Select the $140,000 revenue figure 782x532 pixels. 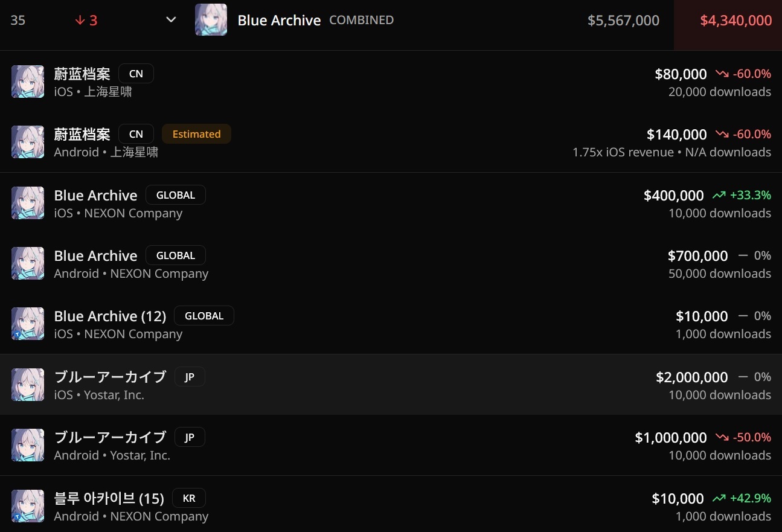click(x=676, y=134)
